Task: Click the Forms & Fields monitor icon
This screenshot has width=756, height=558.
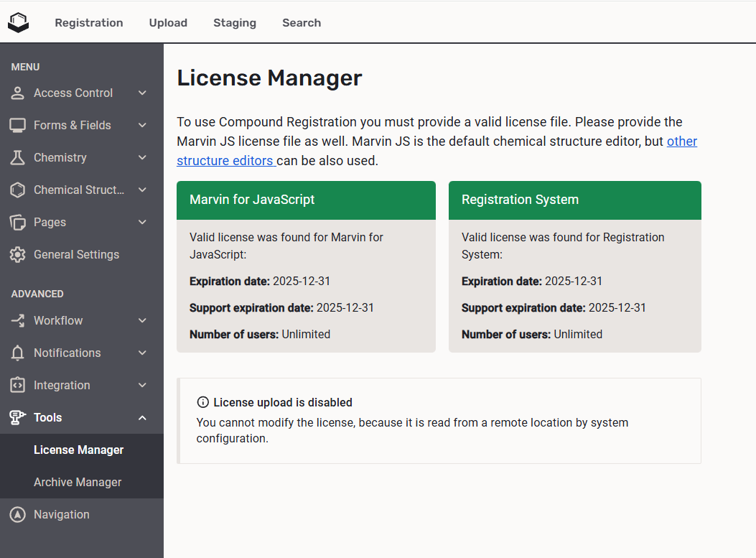Action: click(18, 125)
